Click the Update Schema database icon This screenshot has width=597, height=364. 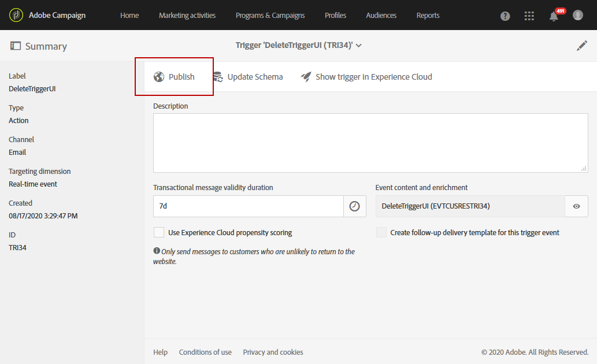218,77
